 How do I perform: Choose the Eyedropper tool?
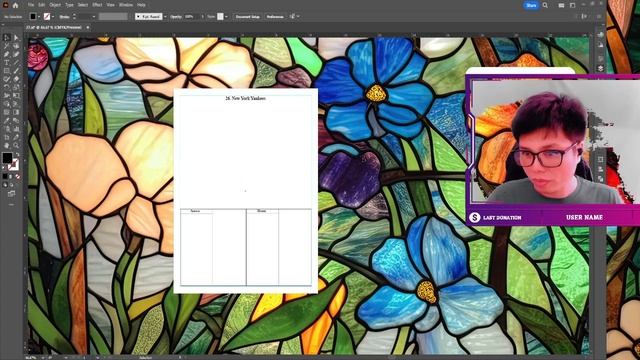tap(7, 120)
